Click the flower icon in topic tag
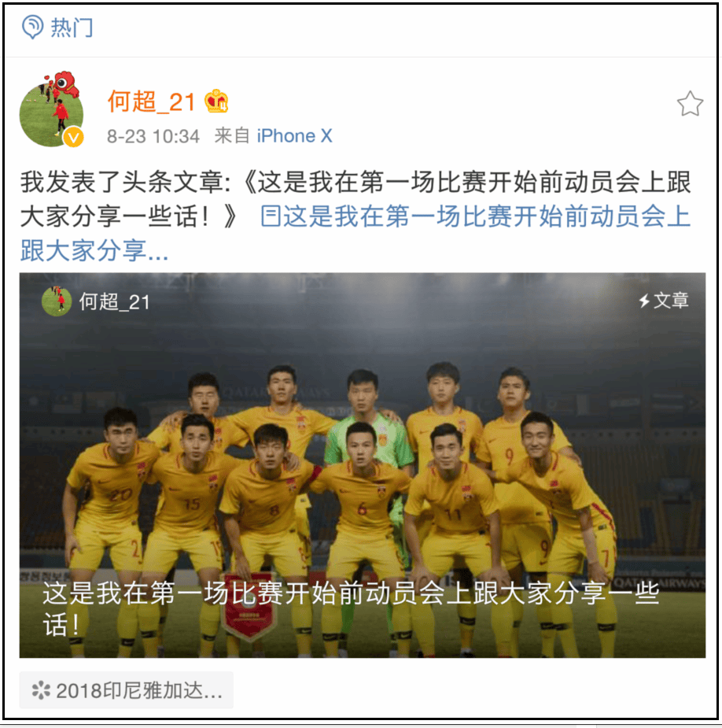The height and width of the screenshot is (728, 722). (41, 690)
